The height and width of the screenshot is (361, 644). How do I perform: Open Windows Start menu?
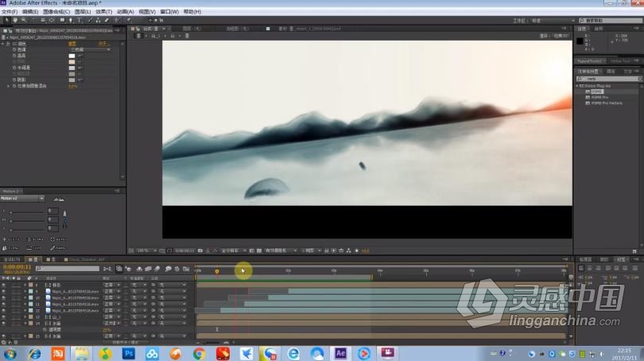(x=10, y=353)
